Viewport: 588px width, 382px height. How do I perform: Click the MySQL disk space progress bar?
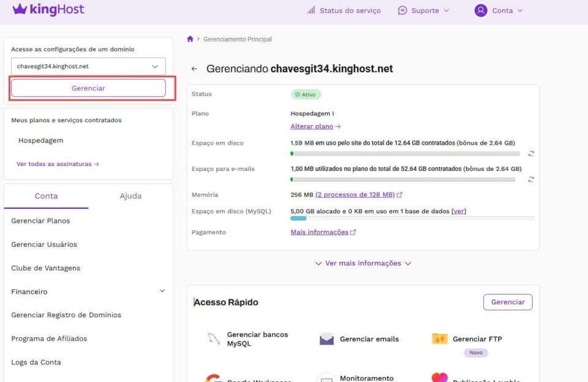pos(412,218)
